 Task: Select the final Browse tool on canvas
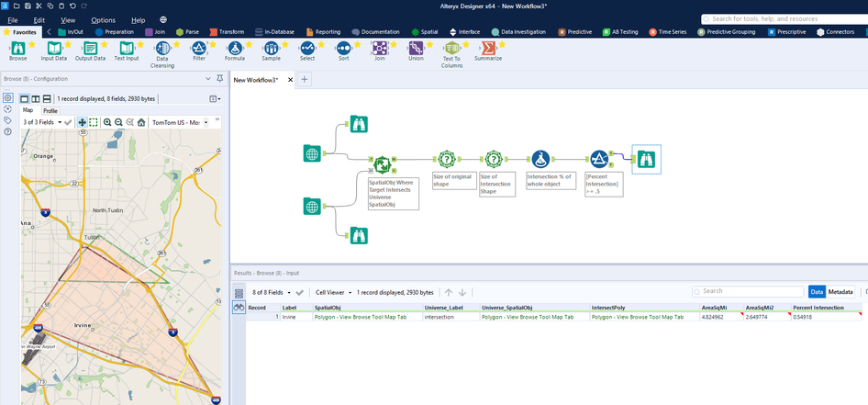[646, 159]
